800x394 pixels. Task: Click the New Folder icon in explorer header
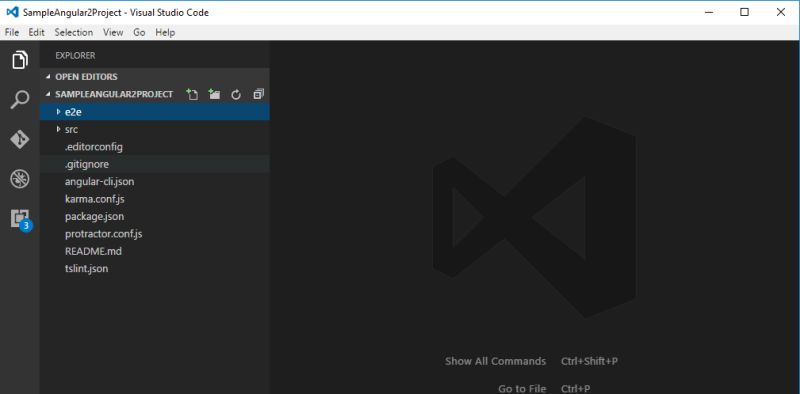(214, 94)
